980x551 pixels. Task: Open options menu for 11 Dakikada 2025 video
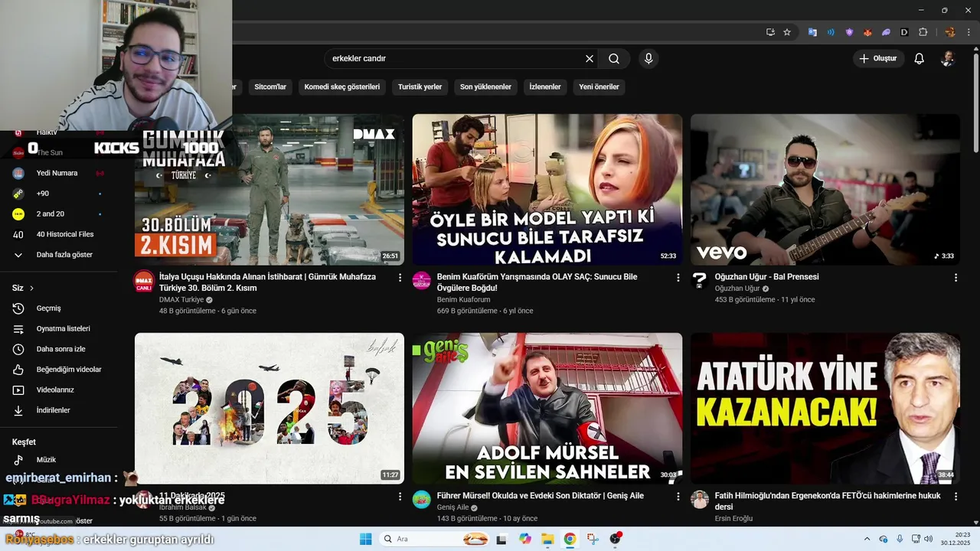400,497
